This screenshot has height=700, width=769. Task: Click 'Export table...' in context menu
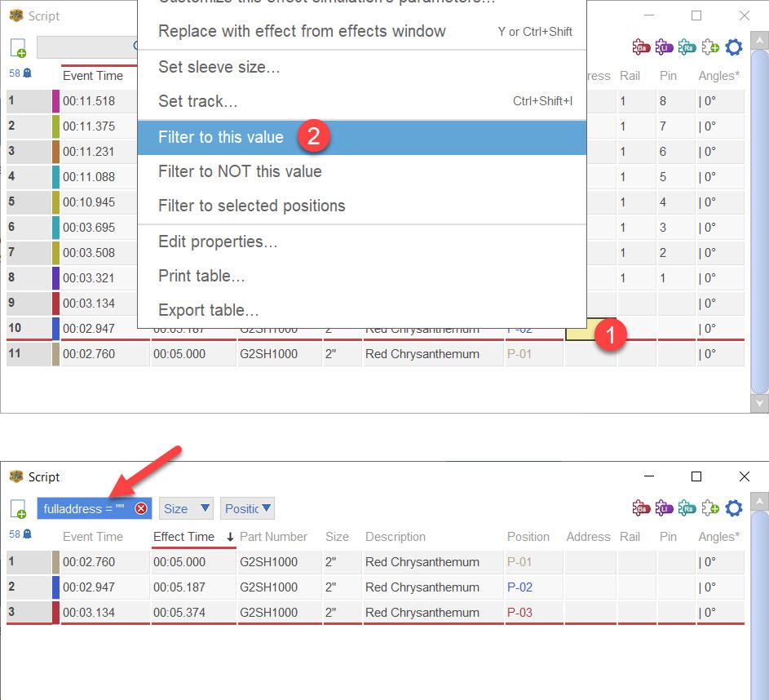[x=208, y=310]
